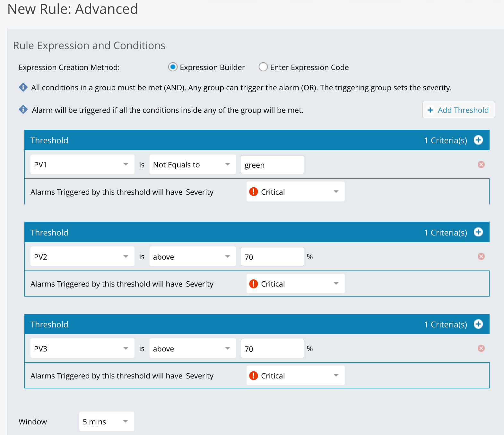504x435 pixels.
Task: Edit the PV2 threshold value 70
Action: 272,257
